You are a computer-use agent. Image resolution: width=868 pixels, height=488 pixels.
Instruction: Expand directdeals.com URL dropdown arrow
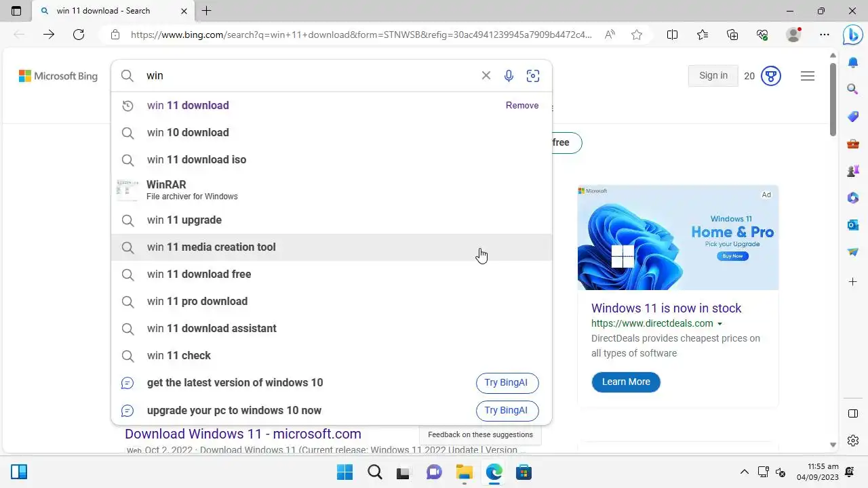click(x=720, y=324)
